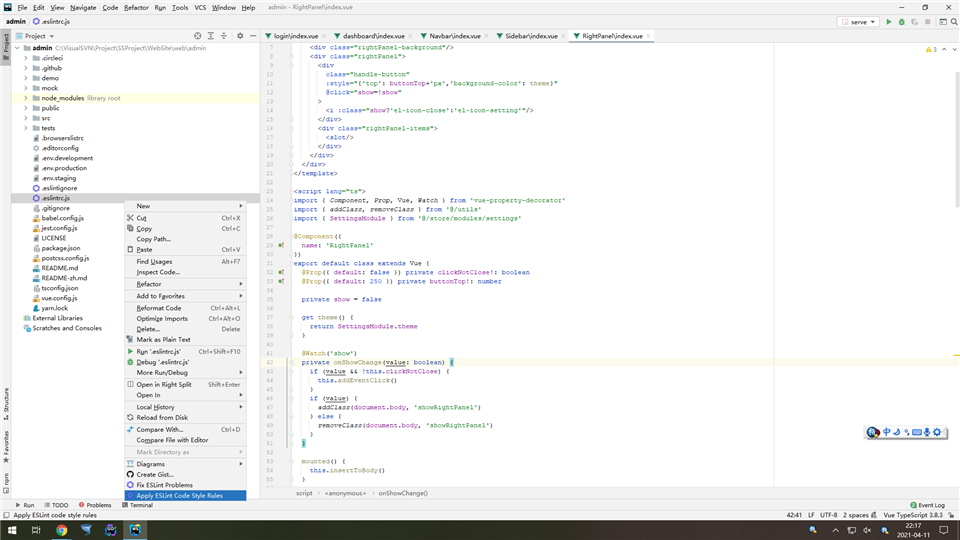Open the TODO tool window
Screen dimensions: 960x540
(x=56, y=505)
